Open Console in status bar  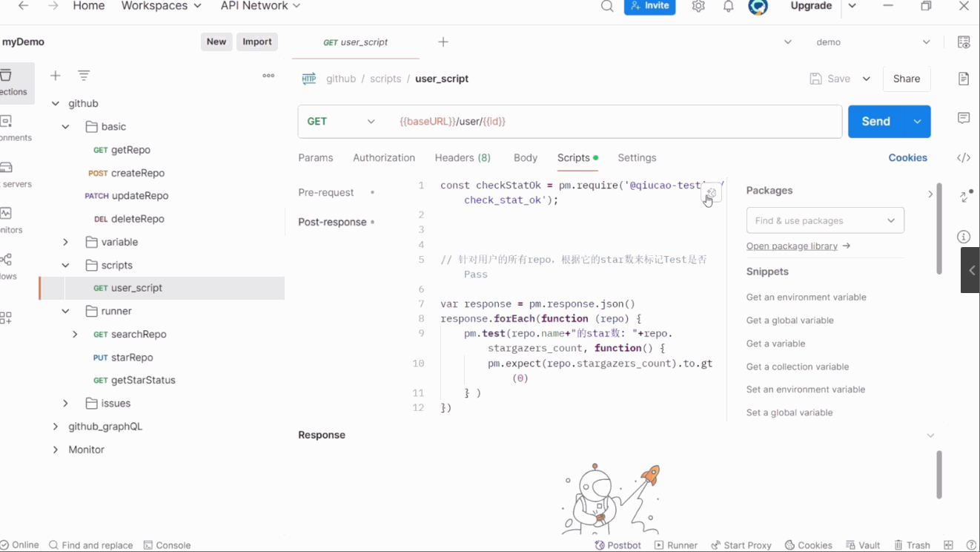[167, 545]
